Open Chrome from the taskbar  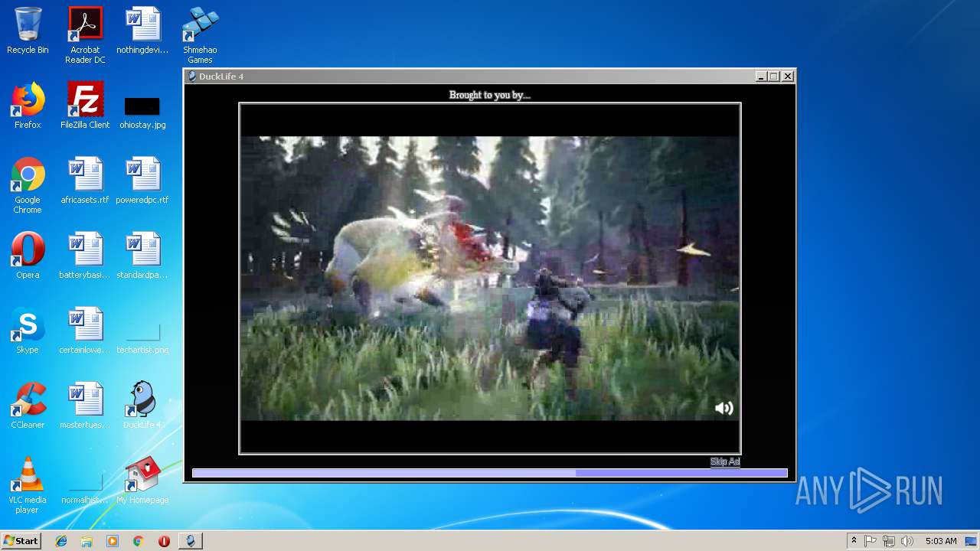pyautogui.click(x=138, y=541)
